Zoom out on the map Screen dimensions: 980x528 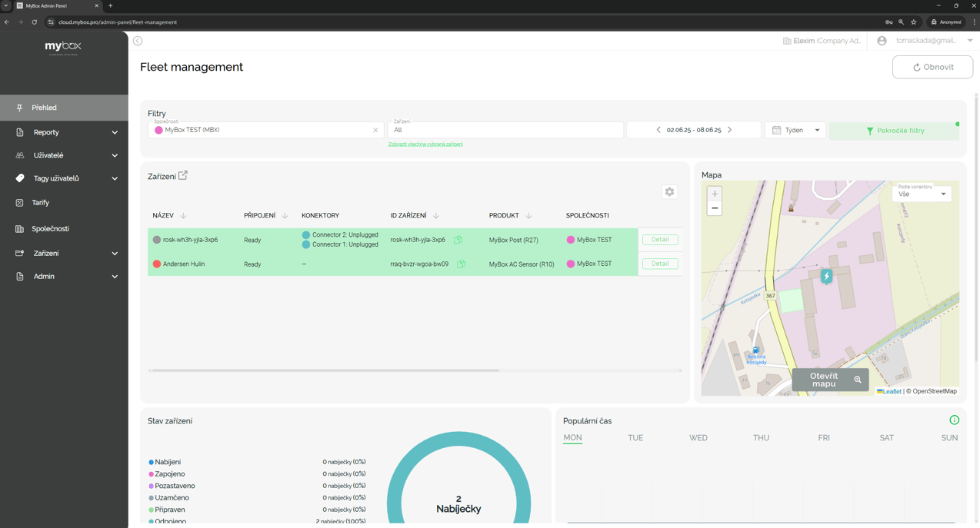point(715,208)
